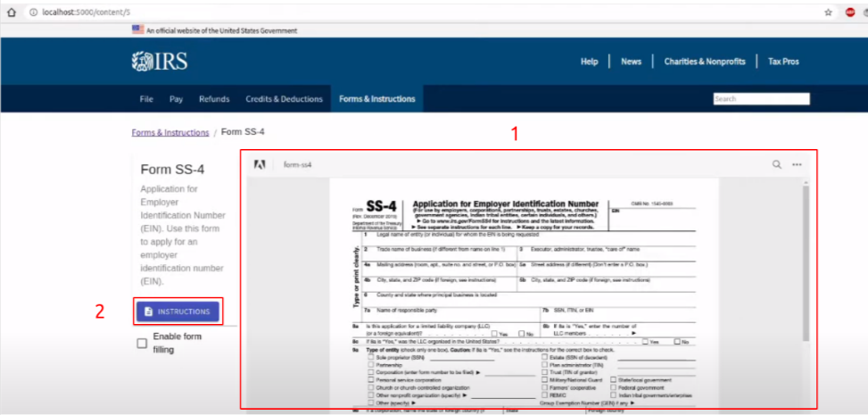Tick the Partnership box
Screen dimensions: 868x415
371,365
